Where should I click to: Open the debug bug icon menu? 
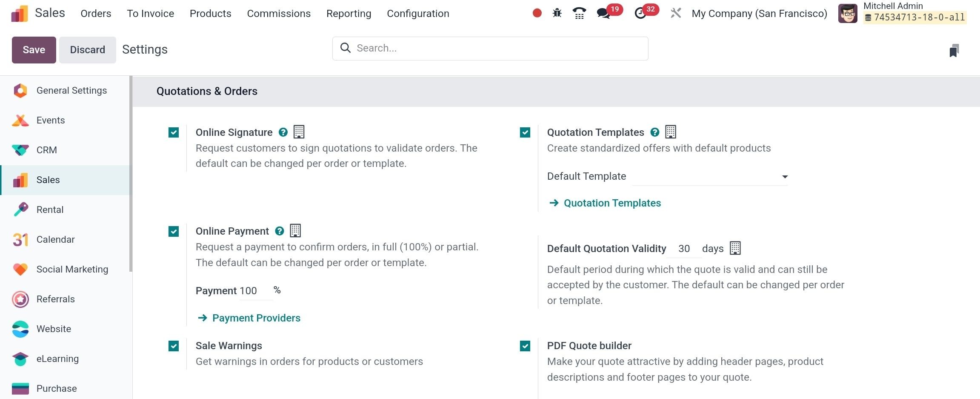(557, 13)
